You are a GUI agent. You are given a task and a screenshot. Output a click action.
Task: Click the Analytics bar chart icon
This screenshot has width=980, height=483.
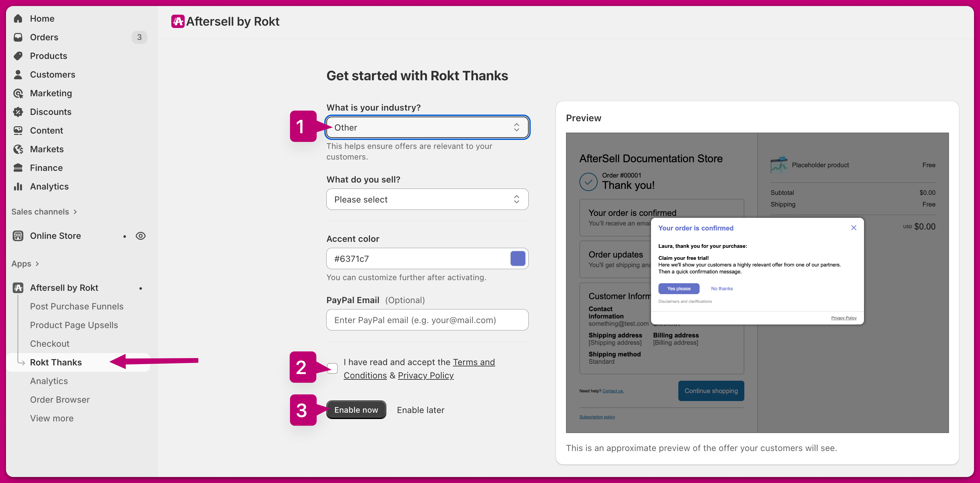tap(18, 186)
